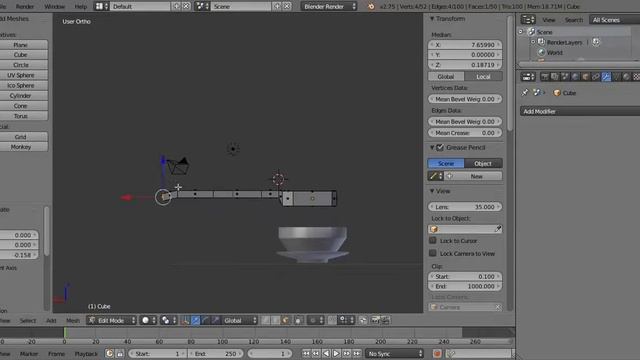The width and height of the screenshot is (640, 360).
Task: Open the viewport shading dropdown
Action: click(x=149, y=320)
